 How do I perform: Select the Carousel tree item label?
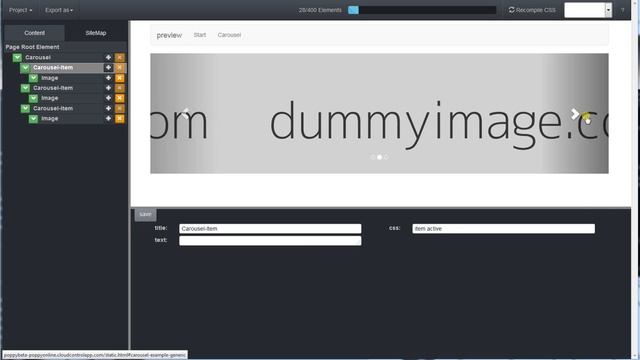click(x=38, y=58)
